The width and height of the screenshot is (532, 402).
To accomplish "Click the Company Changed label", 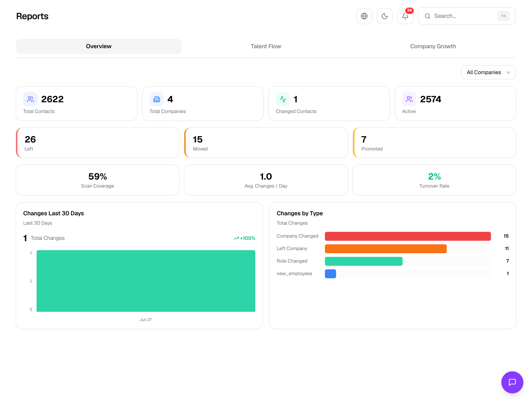I will pyautogui.click(x=297, y=236).
